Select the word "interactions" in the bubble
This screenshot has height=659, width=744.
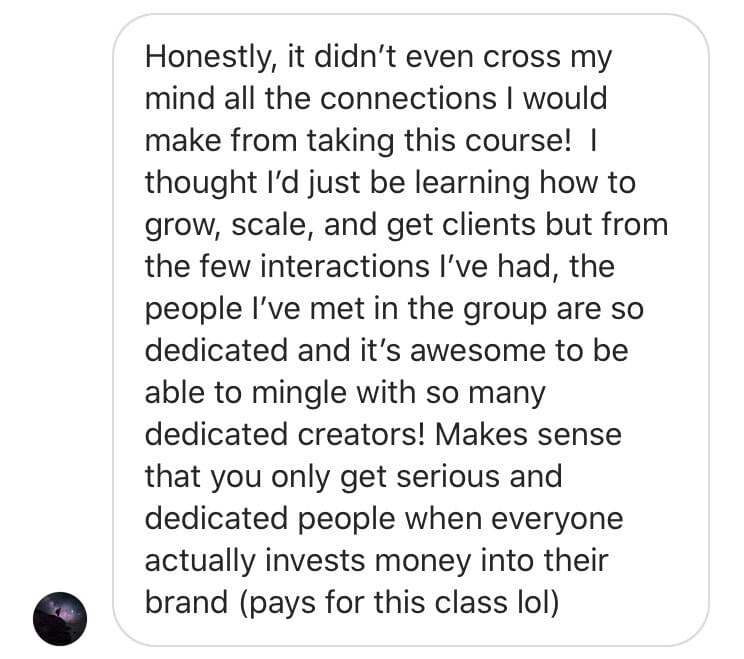pyautogui.click(x=345, y=267)
